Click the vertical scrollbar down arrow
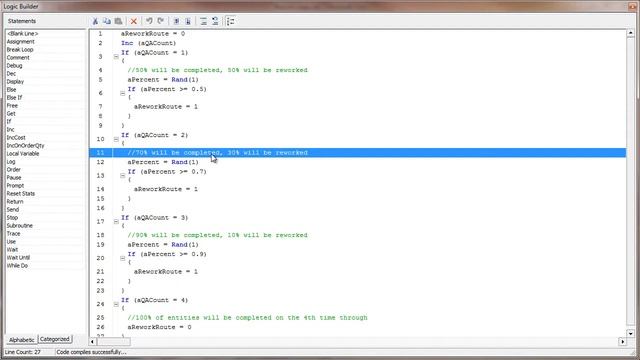The image size is (640, 360). point(631,333)
